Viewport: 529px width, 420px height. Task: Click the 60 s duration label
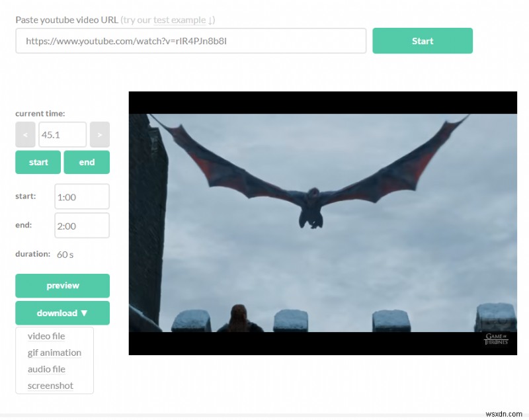click(x=65, y=253)
